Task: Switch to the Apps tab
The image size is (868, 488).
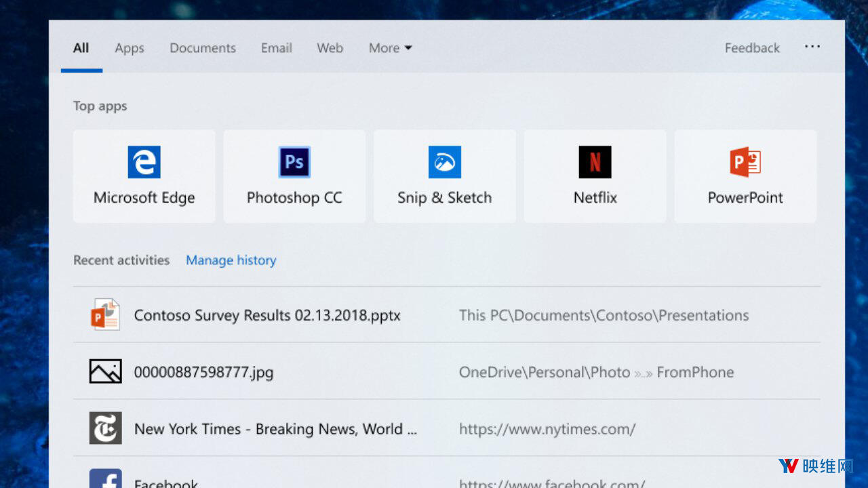Action: (x=129, y=48)
